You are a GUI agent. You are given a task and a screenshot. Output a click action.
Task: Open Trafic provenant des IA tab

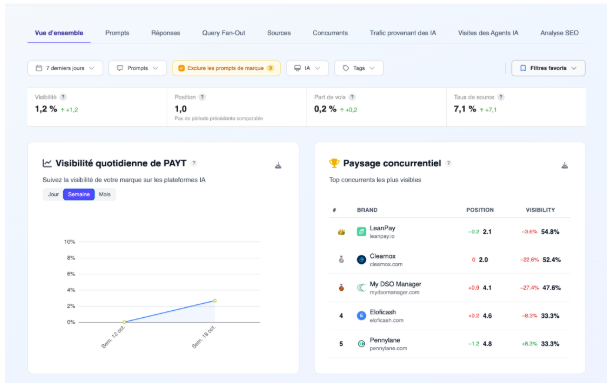[403, 33]
